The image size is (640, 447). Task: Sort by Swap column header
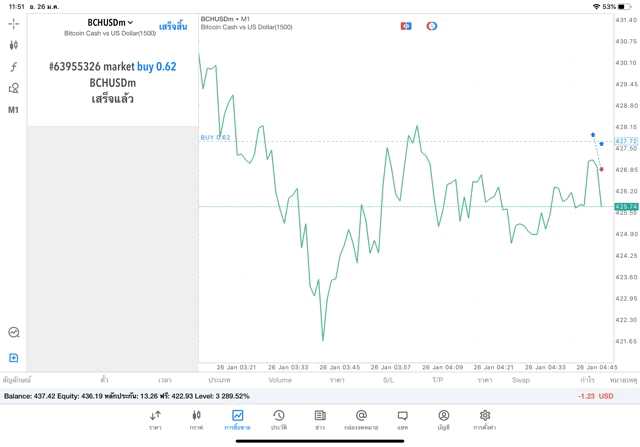pyautogui.click(x=521, y=380)
